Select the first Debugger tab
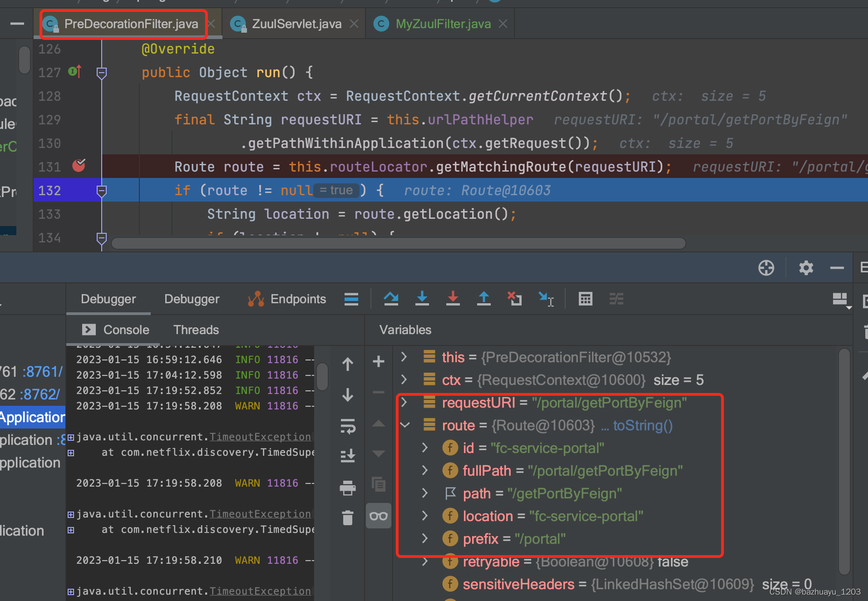Screen dimensions: 868x601 tap(108, 299)
